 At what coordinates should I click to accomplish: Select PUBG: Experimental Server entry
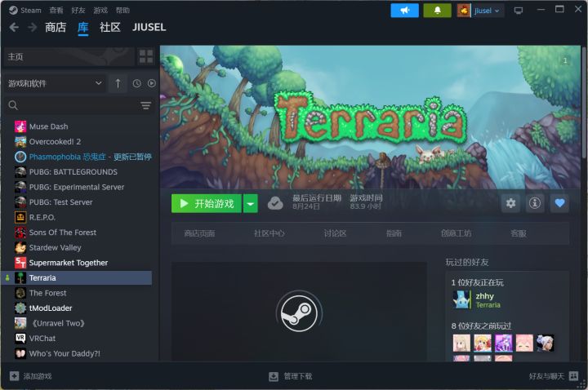(x=82, y=187)
